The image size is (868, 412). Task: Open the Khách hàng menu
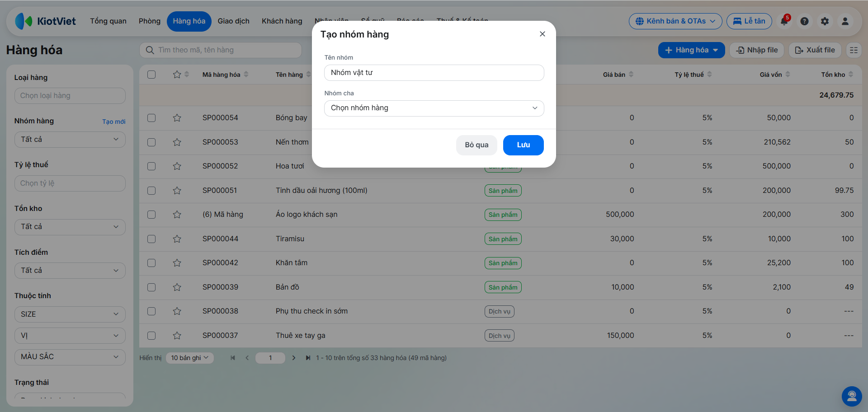point(282,21)
